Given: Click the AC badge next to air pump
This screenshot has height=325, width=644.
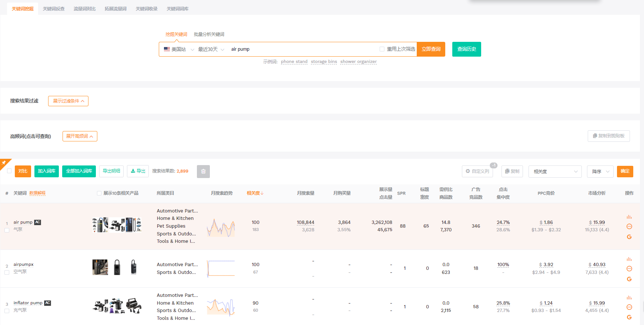Looking at the screenshot, I should [x=37, y=222].
